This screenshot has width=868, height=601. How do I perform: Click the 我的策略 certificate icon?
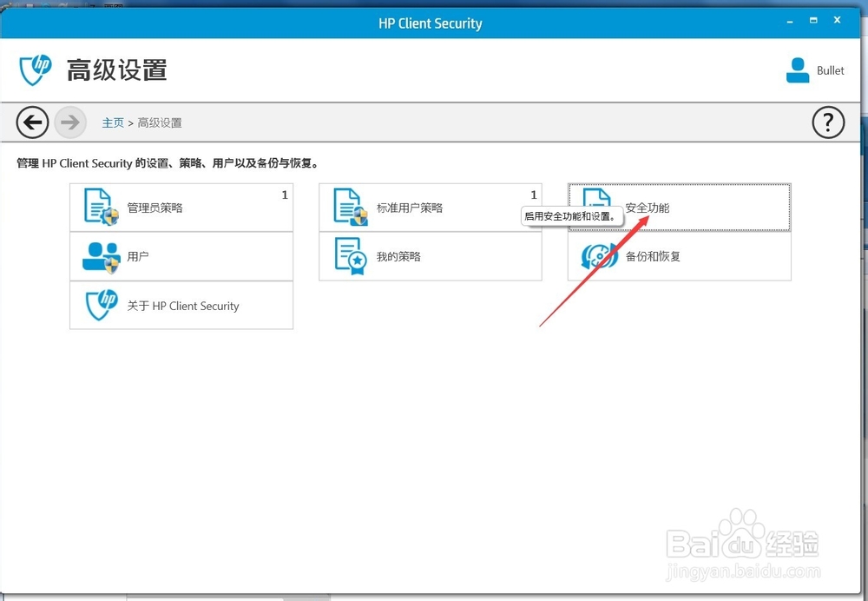[351, 256]
